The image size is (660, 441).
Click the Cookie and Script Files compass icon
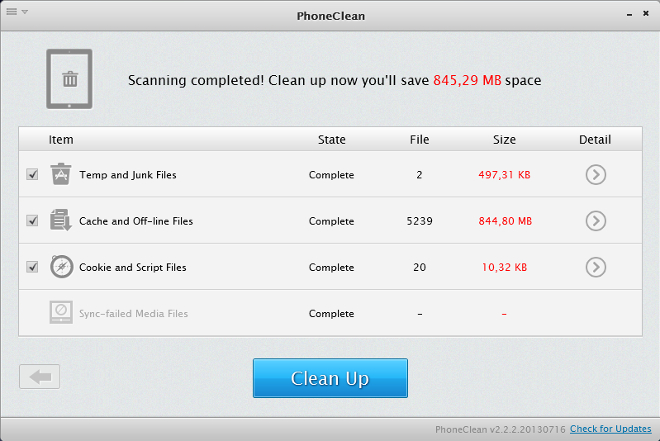click(61, 267)
